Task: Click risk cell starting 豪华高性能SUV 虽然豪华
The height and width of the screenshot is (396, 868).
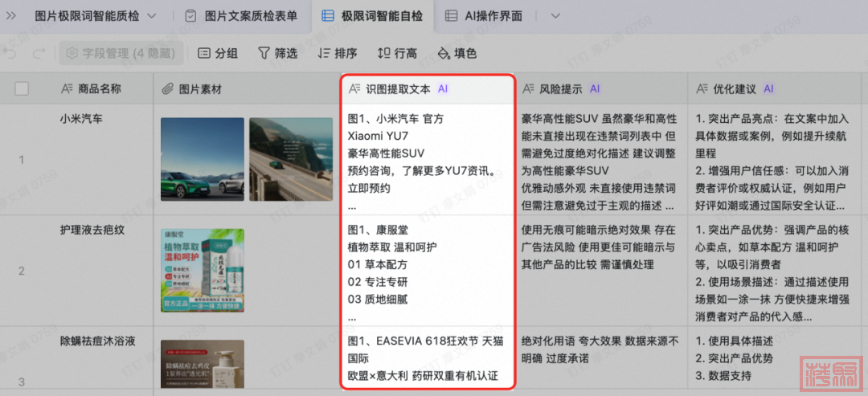Action: (x=602, y=159)
